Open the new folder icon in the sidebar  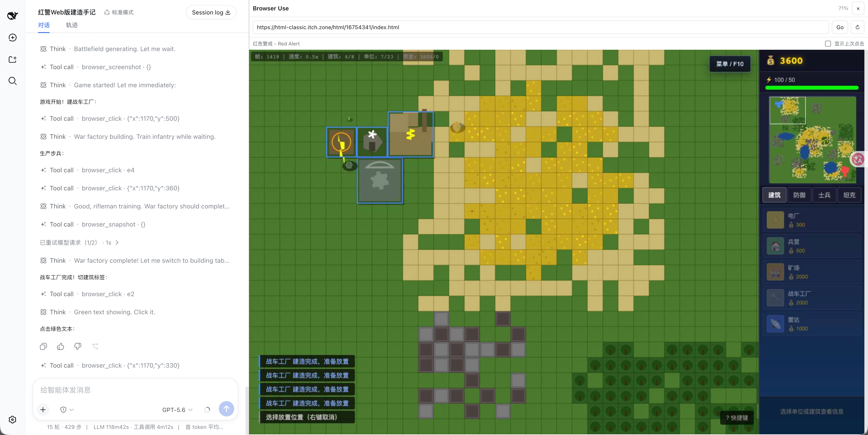coord(12,59)
